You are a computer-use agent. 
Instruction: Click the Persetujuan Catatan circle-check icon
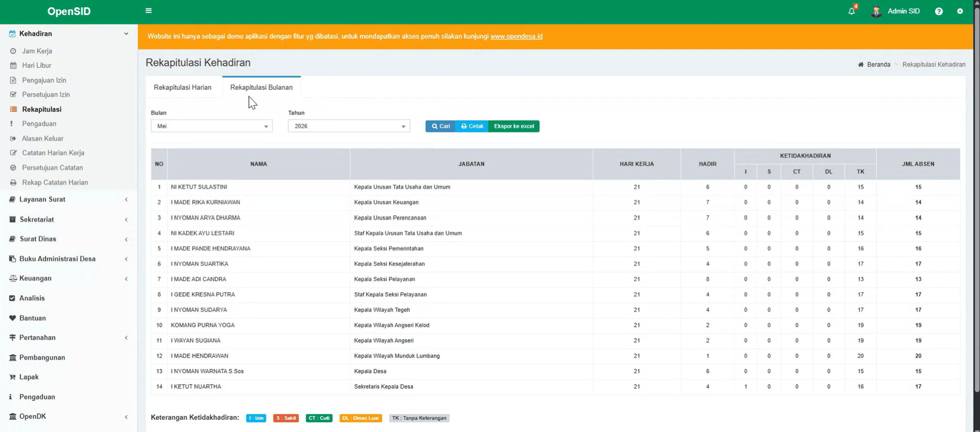(13, 168)
